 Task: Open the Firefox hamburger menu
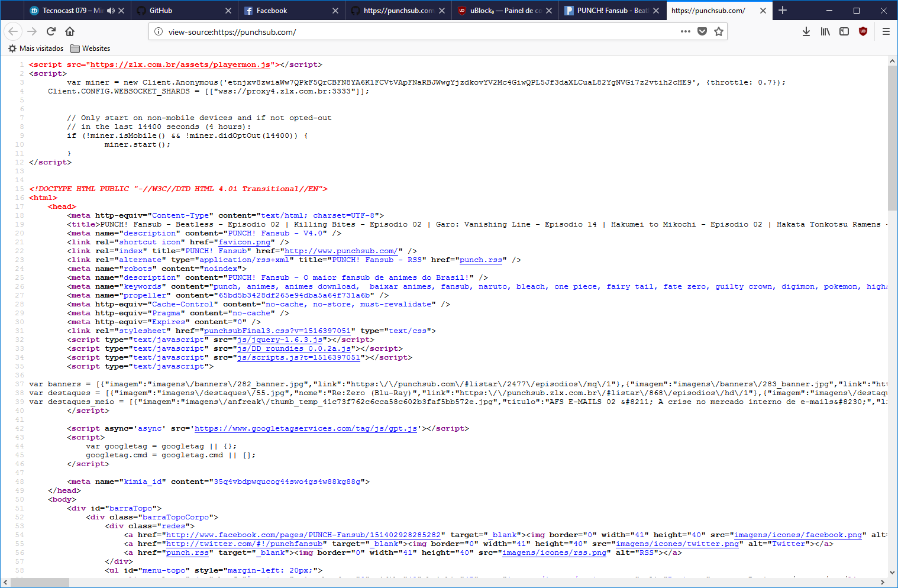(x=886, y=31)
